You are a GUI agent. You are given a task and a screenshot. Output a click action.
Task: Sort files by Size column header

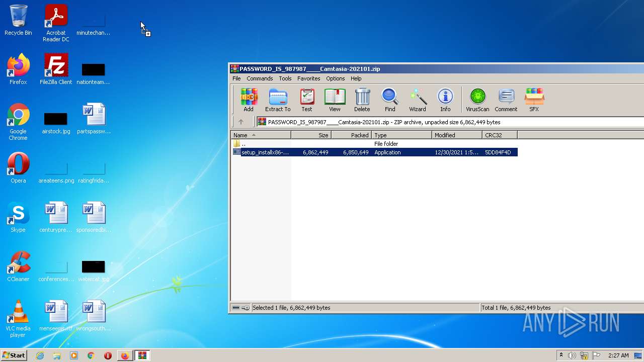coord(311,135)
